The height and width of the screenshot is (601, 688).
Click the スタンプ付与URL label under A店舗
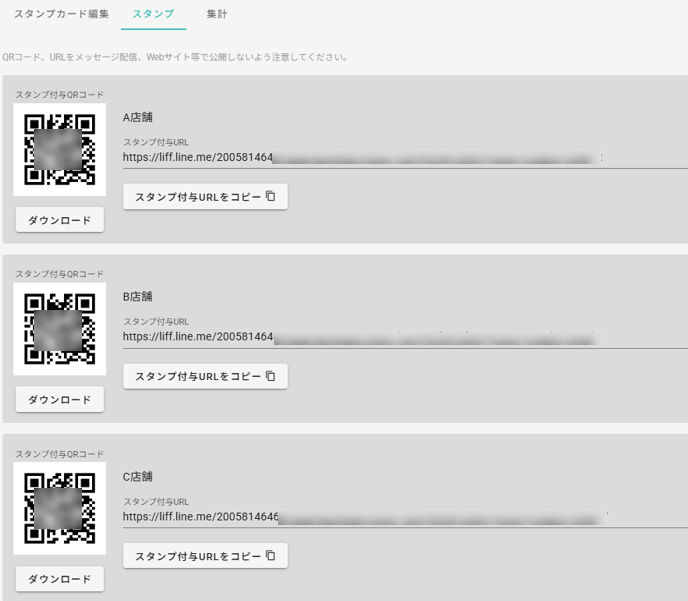(x=156, y=142)
